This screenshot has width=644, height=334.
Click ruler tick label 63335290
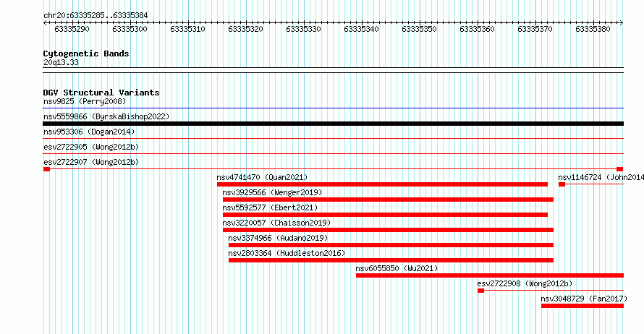pos(72,29)
